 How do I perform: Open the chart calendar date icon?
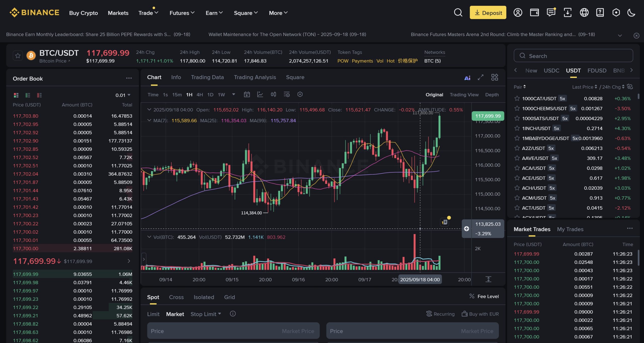point(247,94)
